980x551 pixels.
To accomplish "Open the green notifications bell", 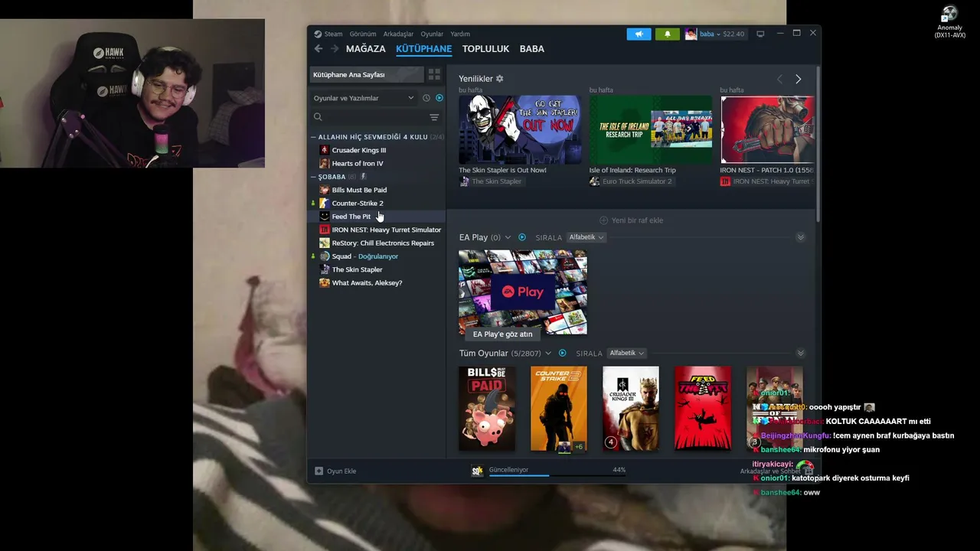I will point(667,34).
